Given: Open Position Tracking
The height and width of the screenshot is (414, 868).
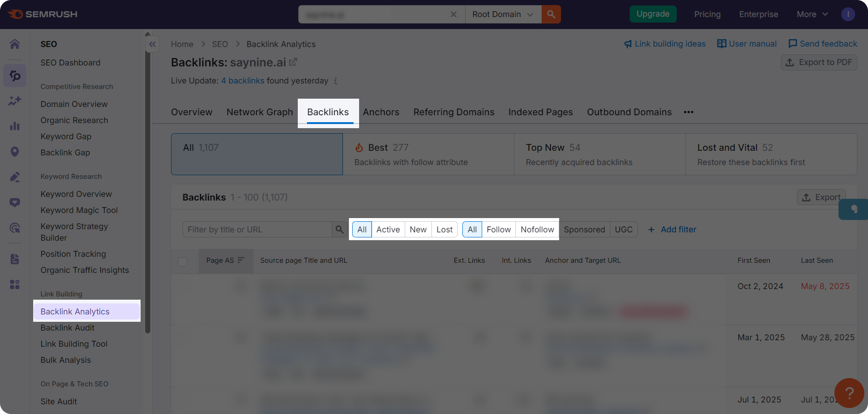Looking at the screenshot, I should point(73,254).
